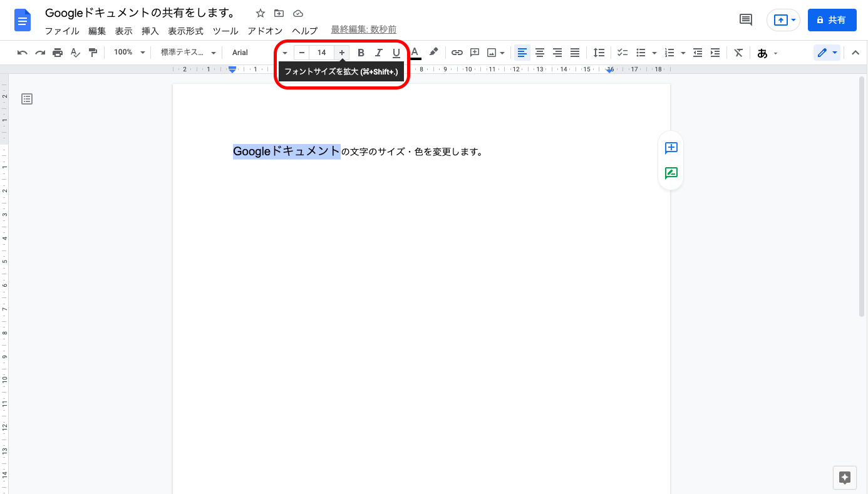
Task: Toggle italic formatting
Action: point(378,53)
